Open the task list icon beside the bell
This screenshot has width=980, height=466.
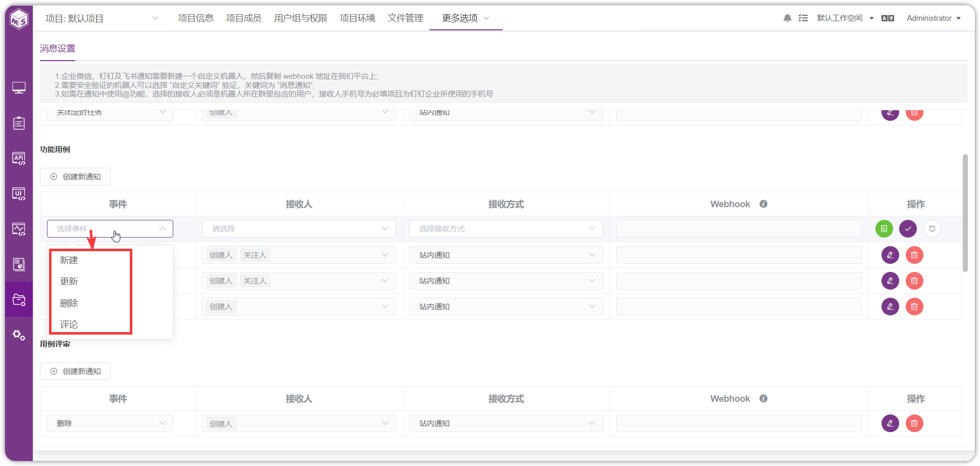803,18
